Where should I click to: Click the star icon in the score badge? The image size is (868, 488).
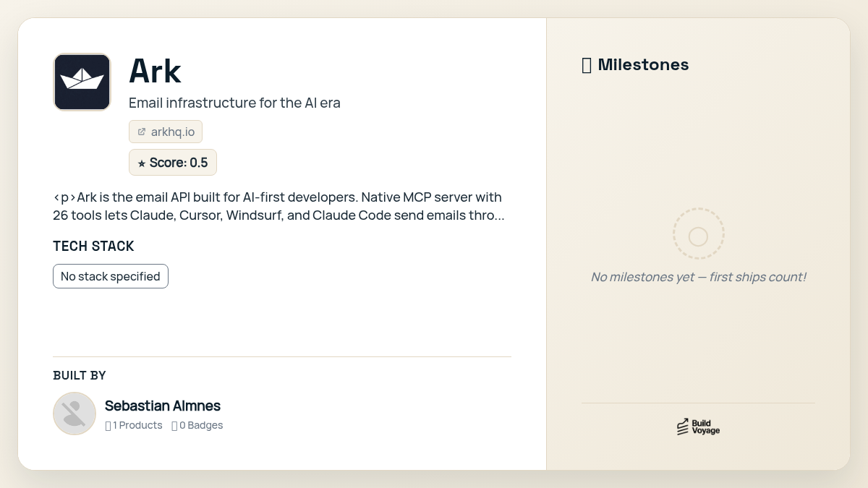(142, 163)
